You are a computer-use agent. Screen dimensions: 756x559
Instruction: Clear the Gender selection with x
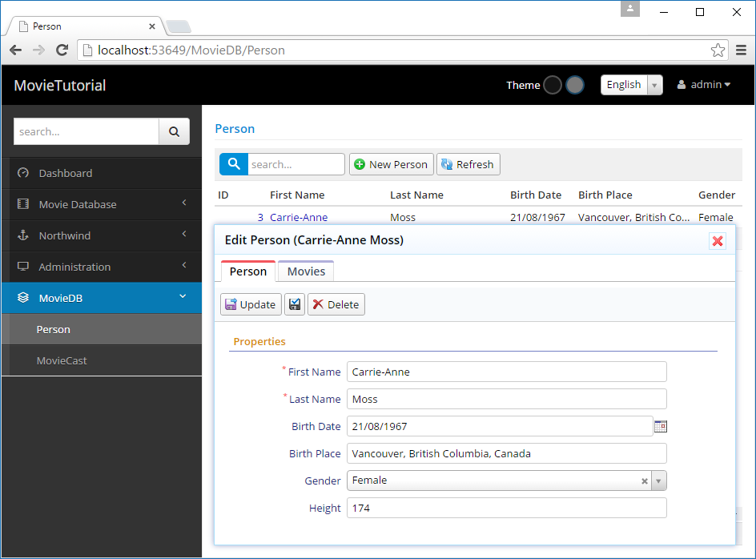644,481
